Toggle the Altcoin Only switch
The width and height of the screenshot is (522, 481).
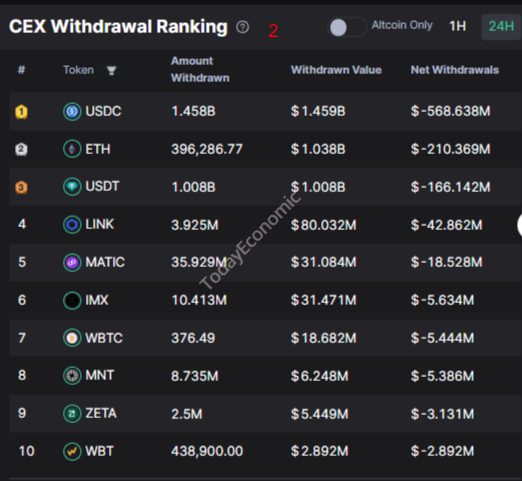(347, 27)
